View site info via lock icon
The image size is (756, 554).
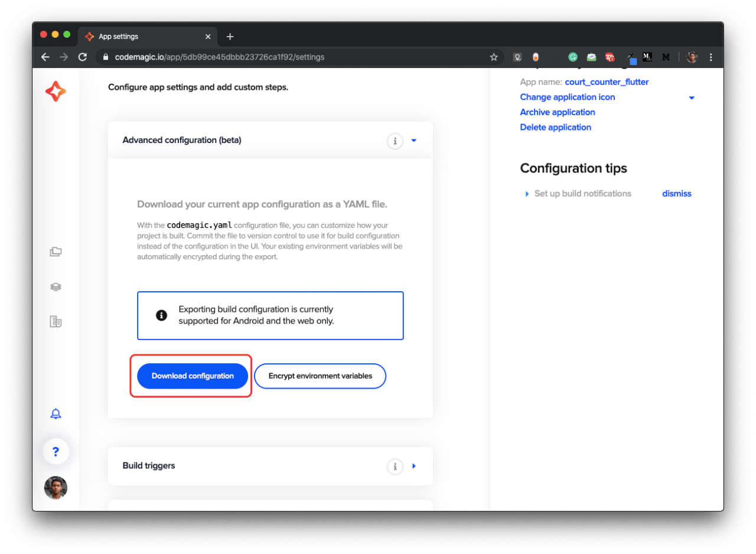(x=106, y=57)
